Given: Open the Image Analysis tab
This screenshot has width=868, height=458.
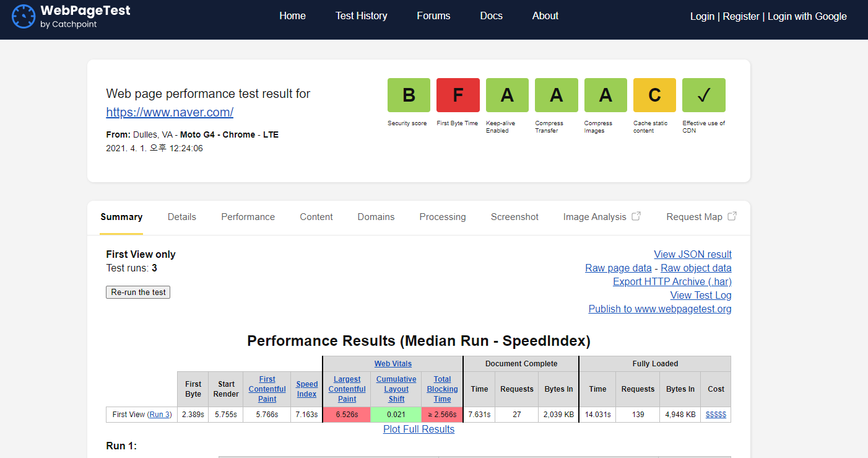Looking at the screenshot, I should point(595,217).
